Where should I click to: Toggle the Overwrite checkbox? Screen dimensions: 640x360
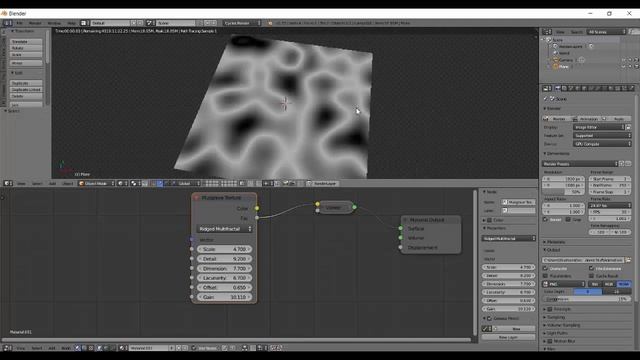545,268
